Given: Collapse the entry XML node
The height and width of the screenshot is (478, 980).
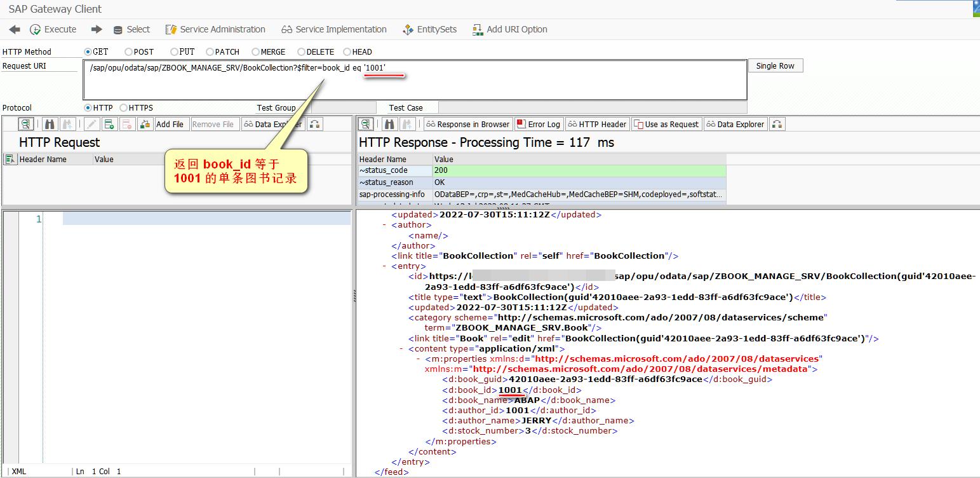Looking at the screenshot, I should (385, 266).
